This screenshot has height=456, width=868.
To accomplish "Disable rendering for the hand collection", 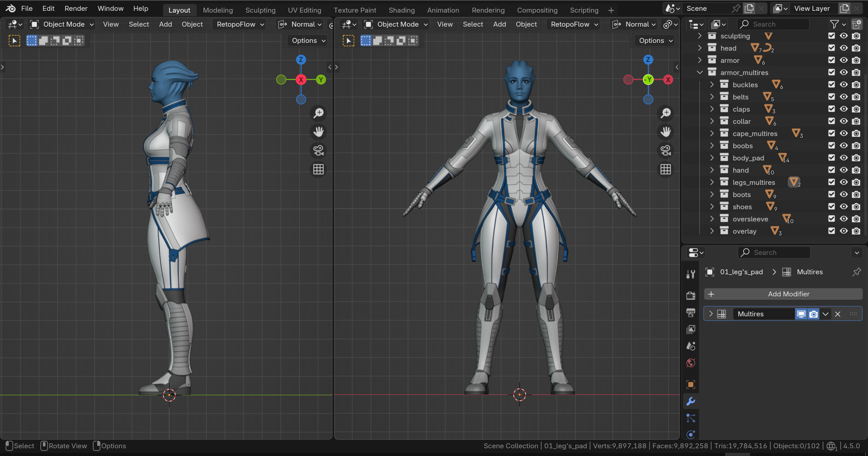I will pos(856,170).
